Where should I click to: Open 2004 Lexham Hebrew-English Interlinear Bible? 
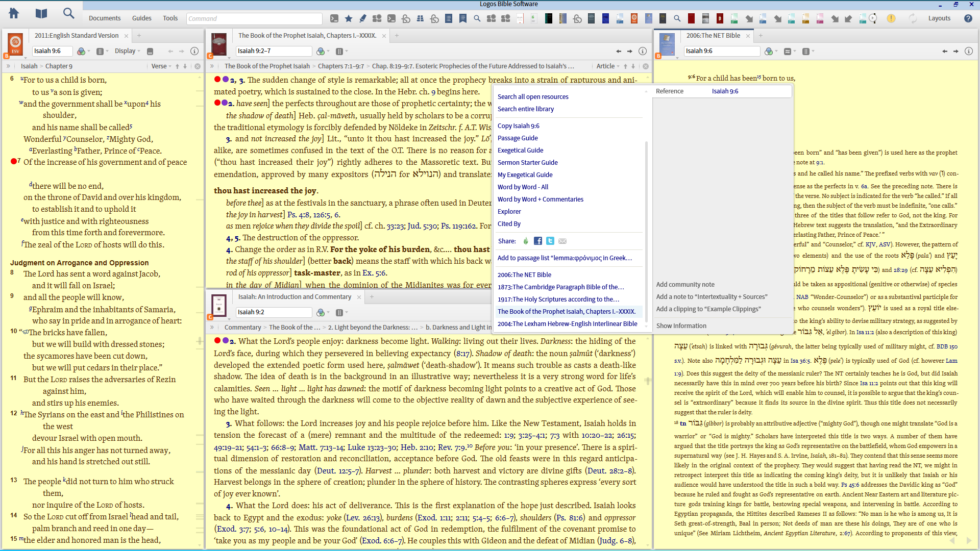(x=567, y=323)
